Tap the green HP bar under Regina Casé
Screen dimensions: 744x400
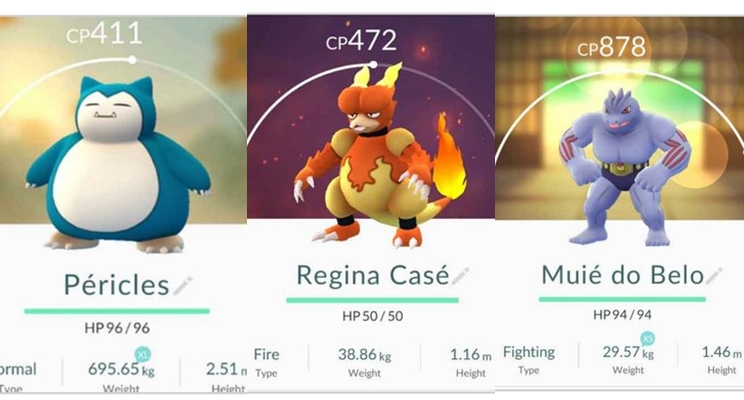click(x=372, y=300)
